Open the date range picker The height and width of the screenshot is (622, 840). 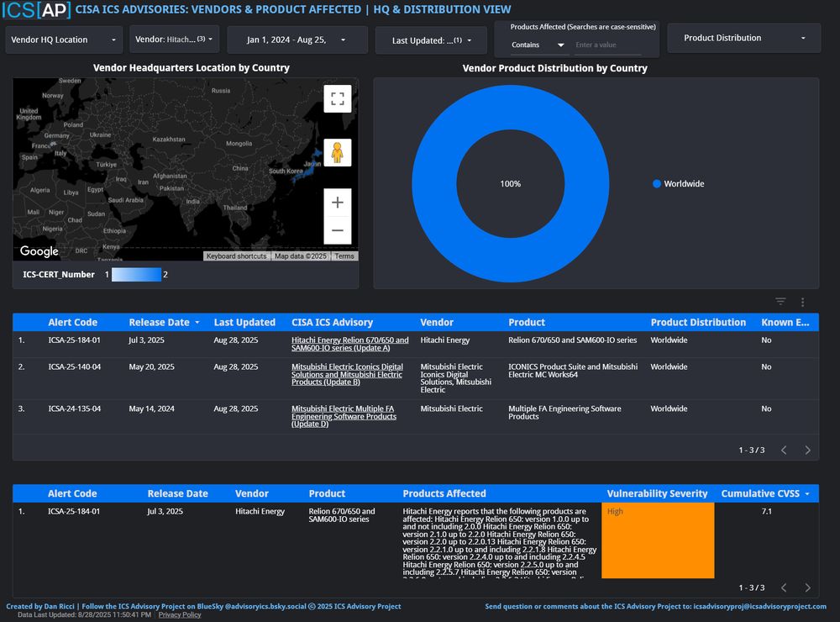tap(297, 40)
